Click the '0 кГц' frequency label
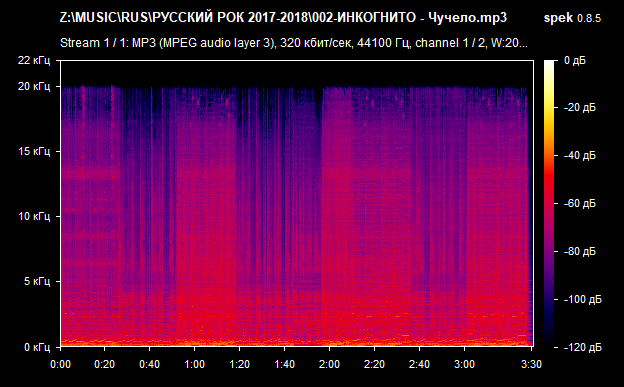The width and height of the screenshot is (624, 387). point(37,347)
